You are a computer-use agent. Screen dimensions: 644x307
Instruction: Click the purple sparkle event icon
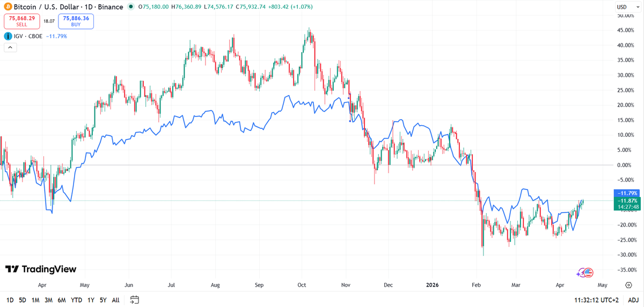(580, 273)
